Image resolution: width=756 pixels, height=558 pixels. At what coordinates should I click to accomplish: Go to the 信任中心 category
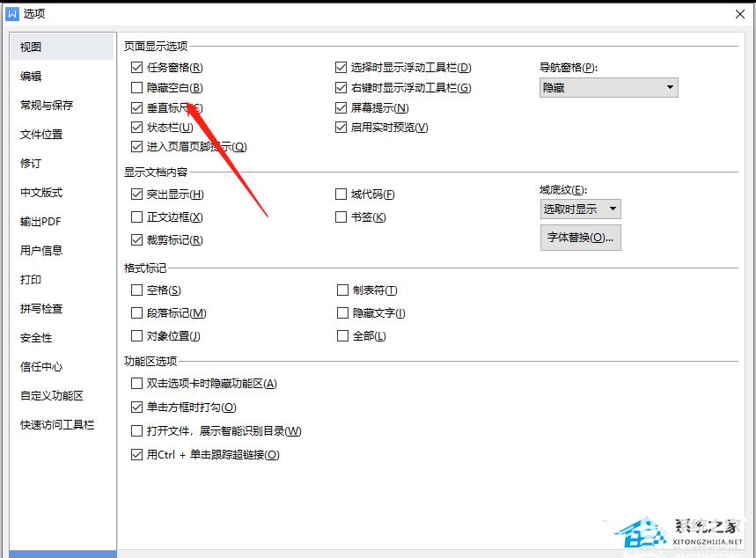tap(62, 366)
